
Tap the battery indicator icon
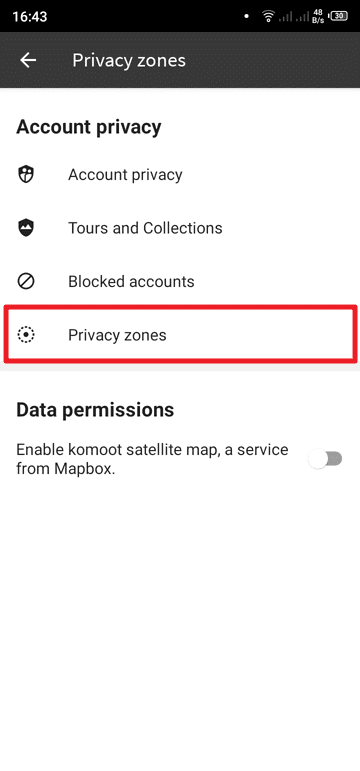point(339,16)
